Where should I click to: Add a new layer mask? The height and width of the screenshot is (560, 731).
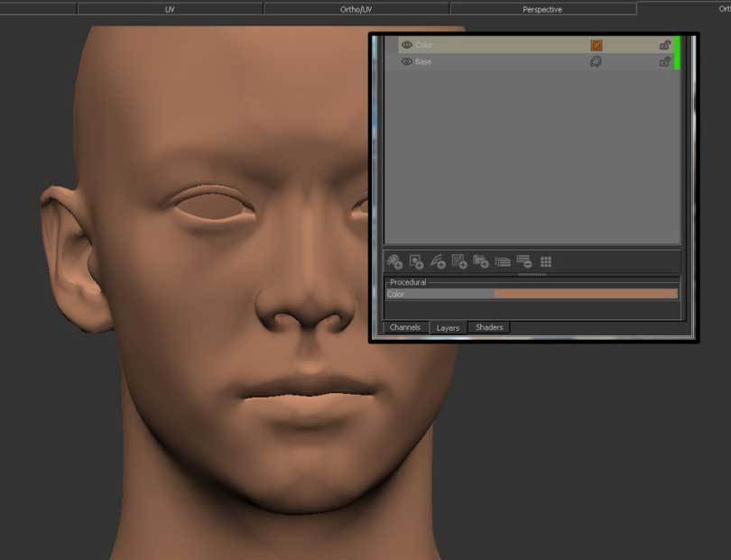[x=416, y=262]
